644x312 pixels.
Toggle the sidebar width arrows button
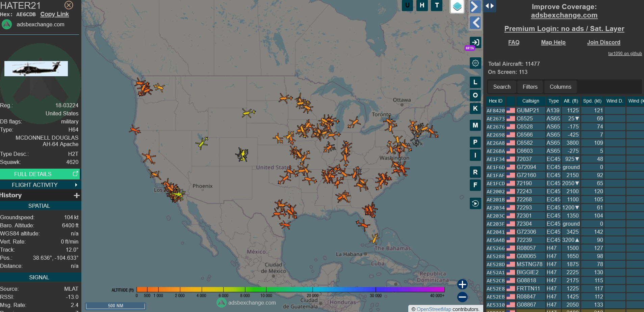click(489, 6)
